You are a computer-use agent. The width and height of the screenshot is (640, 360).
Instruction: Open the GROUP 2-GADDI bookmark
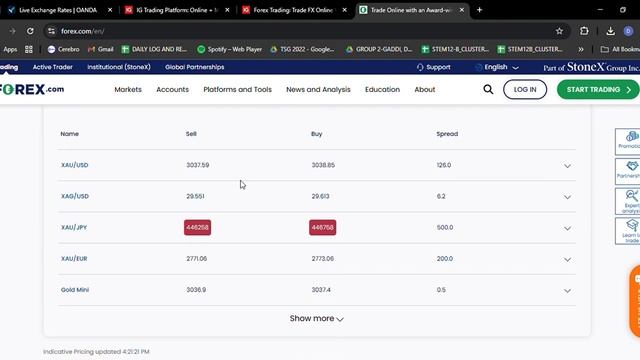click(379, 49)
